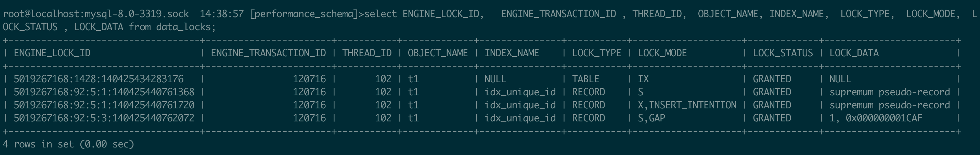The width and height of the screenshot is (980, 155).
Task: Click the OBJECT_NAME column header
Action: point(438,53)
